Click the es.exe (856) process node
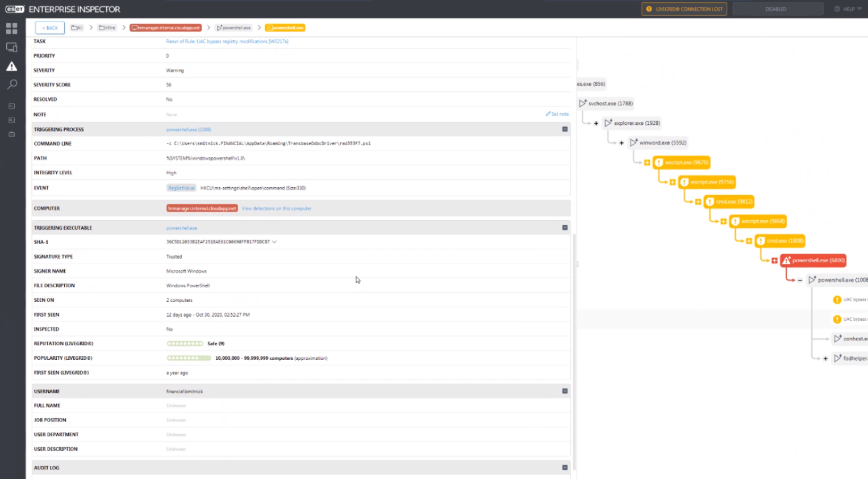Screen dimensions: 868x479 click(591, 84)
